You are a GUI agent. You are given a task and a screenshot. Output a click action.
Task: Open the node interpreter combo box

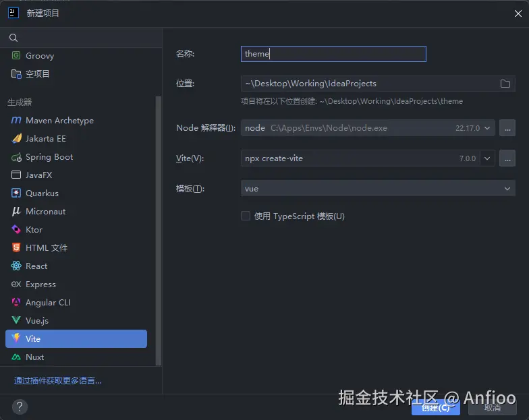(368, 128)
